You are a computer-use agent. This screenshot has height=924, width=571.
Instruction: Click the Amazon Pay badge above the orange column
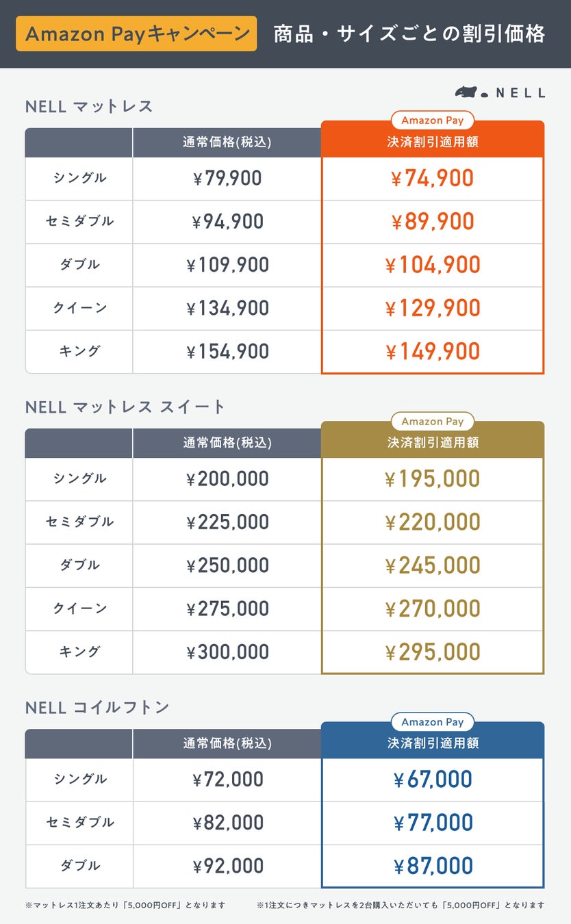(x=432, y=120)
